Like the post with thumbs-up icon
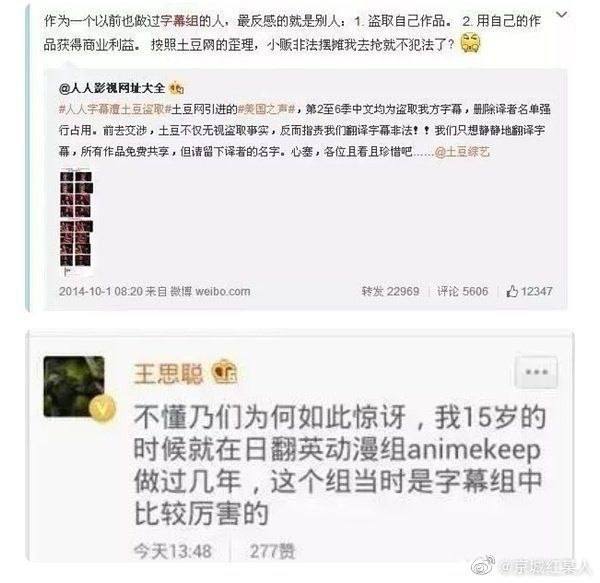 (529, 292)
